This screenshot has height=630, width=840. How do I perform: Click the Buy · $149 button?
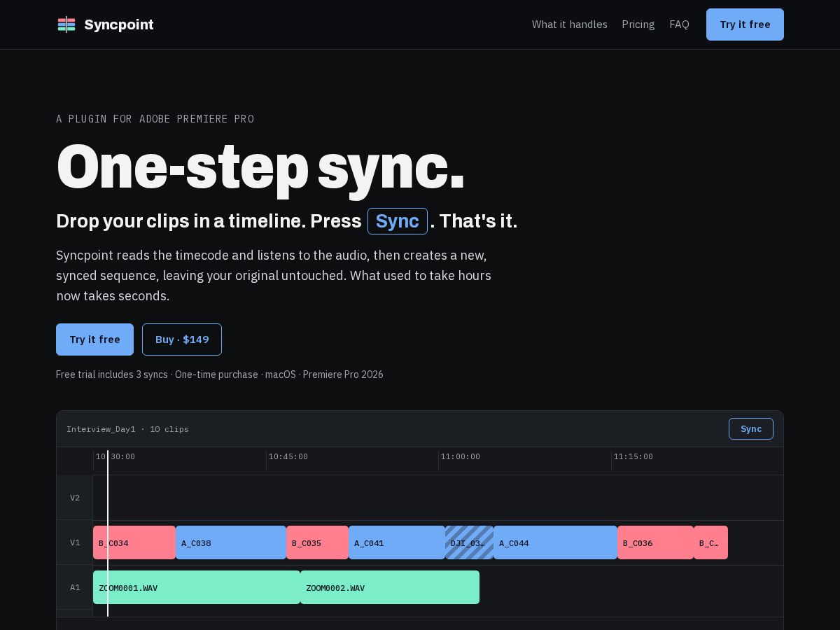(x=182, y=339)
